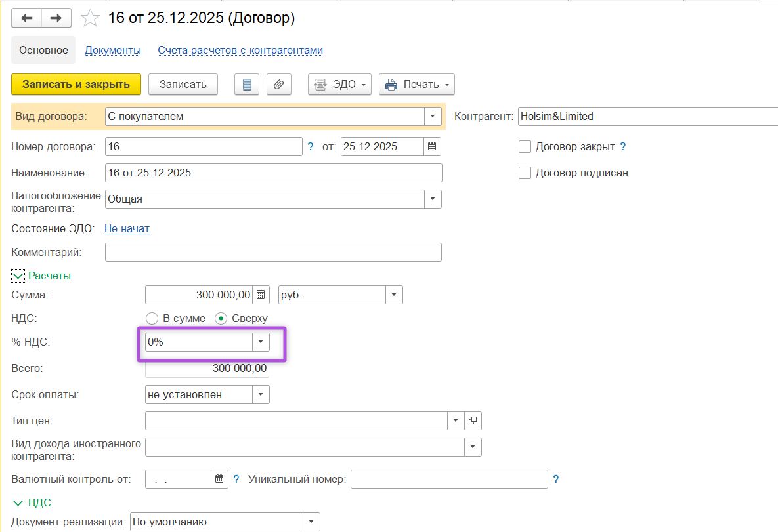The image size is (778, 532).
Task: Click into the Комментарий text field
Action: point(273,252)
